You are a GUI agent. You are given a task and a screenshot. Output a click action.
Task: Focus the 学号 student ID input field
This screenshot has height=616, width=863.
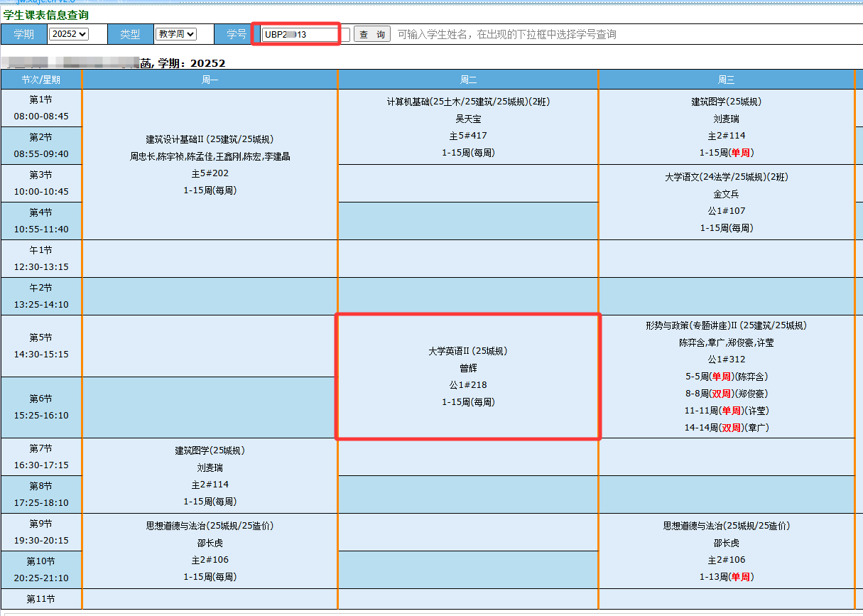298,34
